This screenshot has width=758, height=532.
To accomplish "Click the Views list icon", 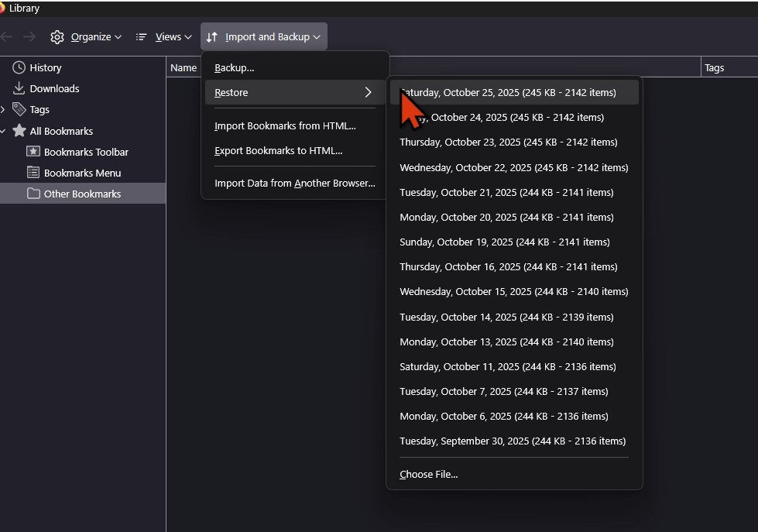I will (141, 37).
